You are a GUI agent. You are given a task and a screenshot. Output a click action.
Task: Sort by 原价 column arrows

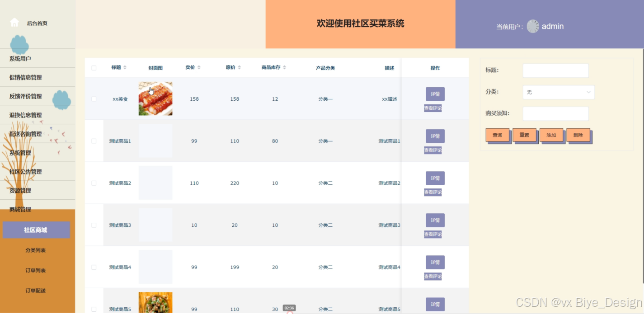(239, 68)
